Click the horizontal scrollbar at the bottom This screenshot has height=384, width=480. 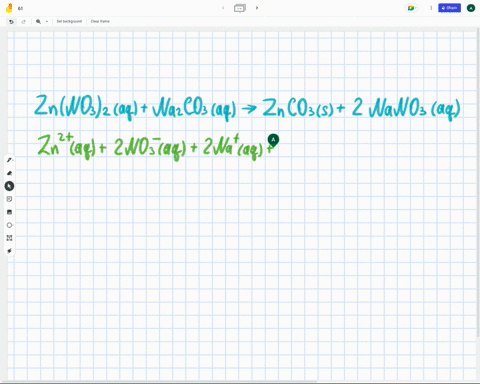pyautogui.click(x=158, y=381)
